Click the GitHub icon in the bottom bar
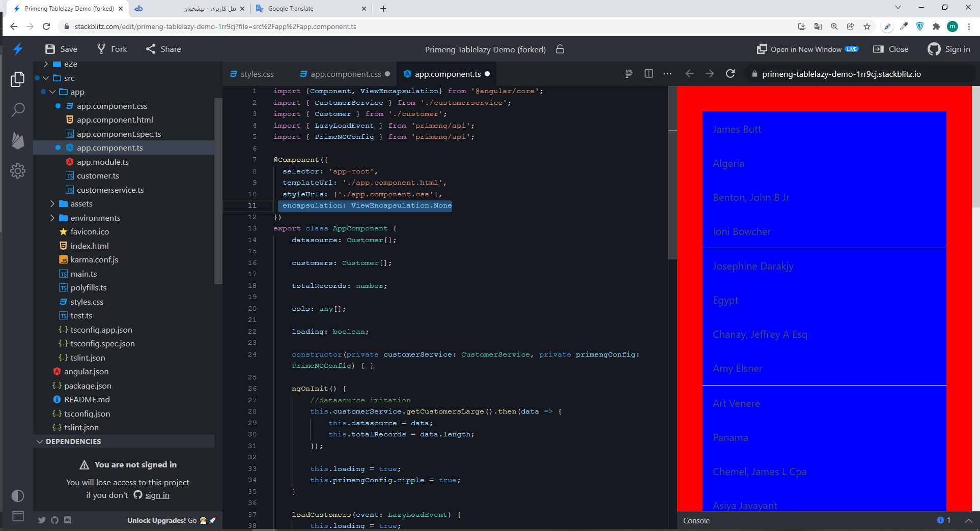 [54, 520]
